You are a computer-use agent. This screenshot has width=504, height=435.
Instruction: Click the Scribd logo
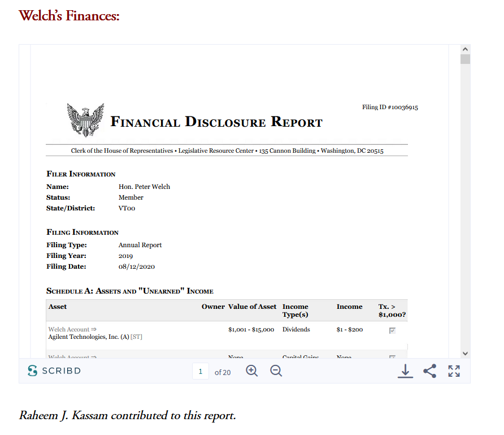(54, 371)
